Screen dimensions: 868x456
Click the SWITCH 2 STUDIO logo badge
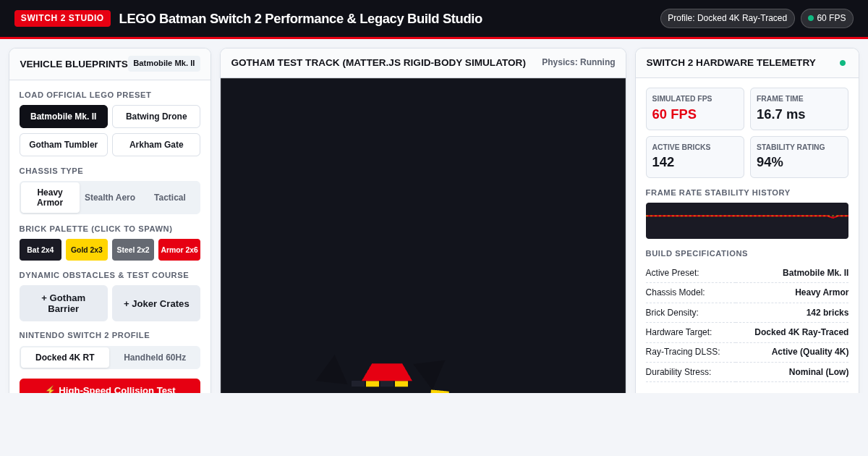pos(62,18)
